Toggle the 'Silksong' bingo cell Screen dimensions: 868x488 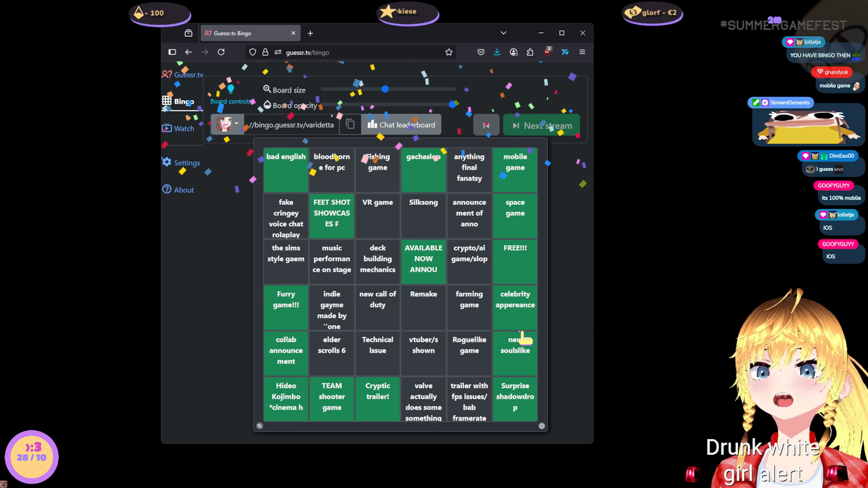click(x=423, y=216)
